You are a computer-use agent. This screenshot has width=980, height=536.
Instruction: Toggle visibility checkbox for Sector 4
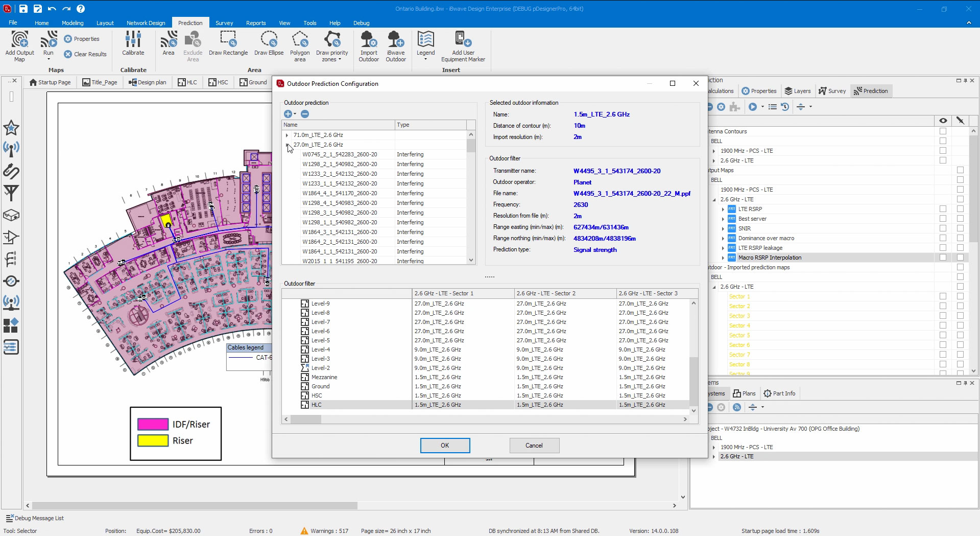click(943, 325)
